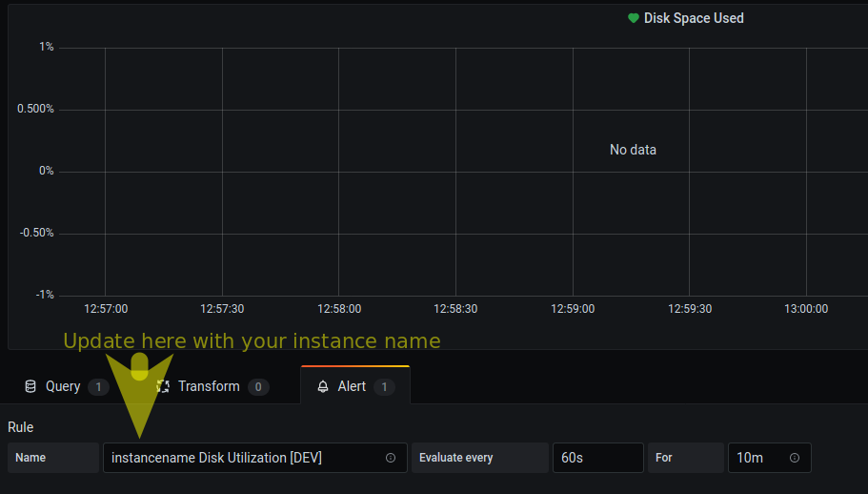Click the Transform tab's icon
The image size is (868, 494).
pos(163,386)
